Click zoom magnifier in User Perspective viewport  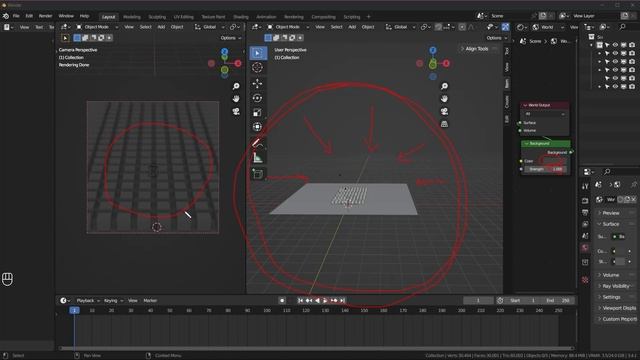[444, 86]
